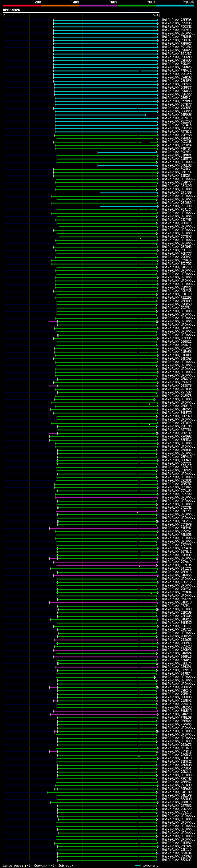Viewport: 197px width, 868px height.
Task: Open hit UniRef100_B9H6W5
Action: (x=177, y=61)
